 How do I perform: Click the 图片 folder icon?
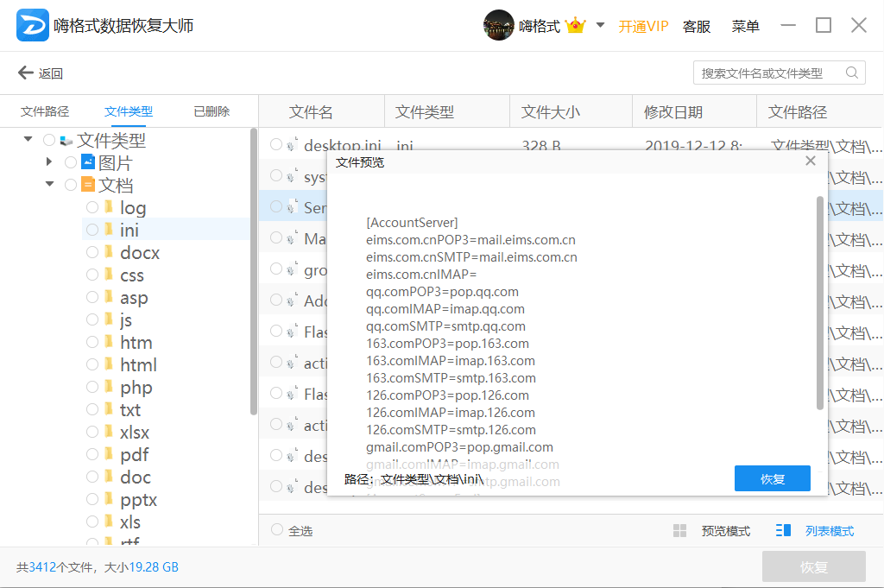(88, 162)
